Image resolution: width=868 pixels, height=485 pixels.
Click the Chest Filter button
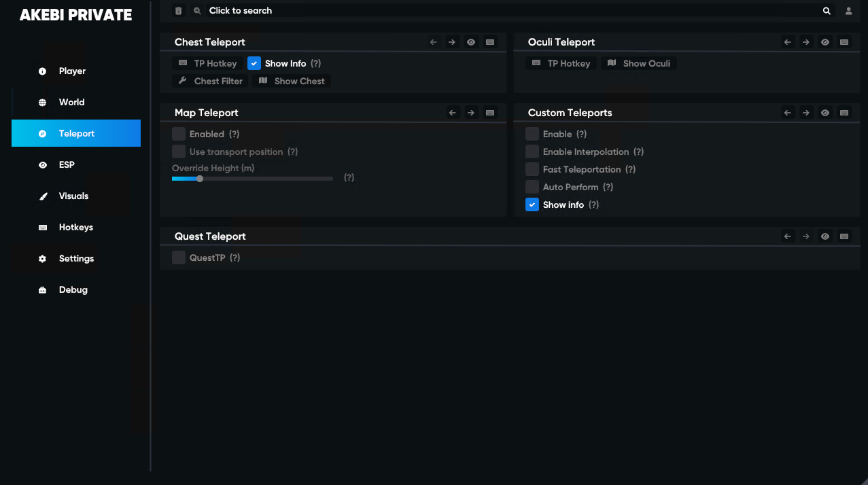pyautogui.click(x=211, y=81)
